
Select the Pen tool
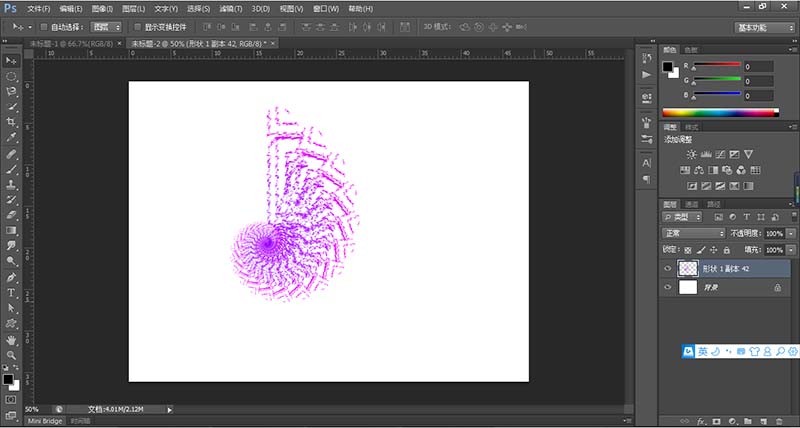coord(11,278)
